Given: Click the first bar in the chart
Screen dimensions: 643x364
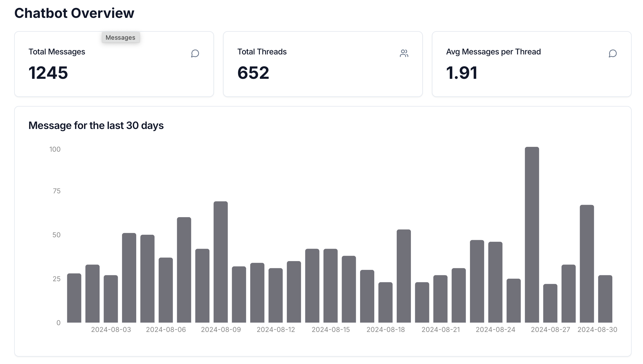Looking at the screenshot, I should click(x=74, y=298).
